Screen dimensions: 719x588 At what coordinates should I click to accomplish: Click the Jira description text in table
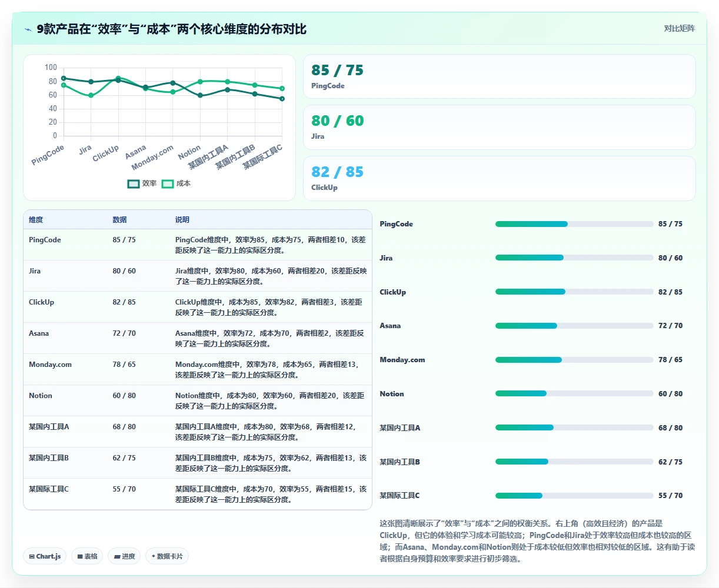pos(271,276)
